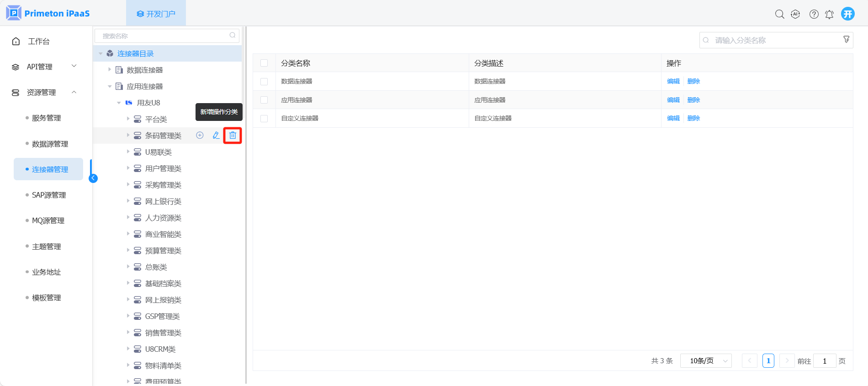Click the add plus icon for 条码管理类
Image resolution: width=868 pixels, height=386 pixels.
pos(200,136)
